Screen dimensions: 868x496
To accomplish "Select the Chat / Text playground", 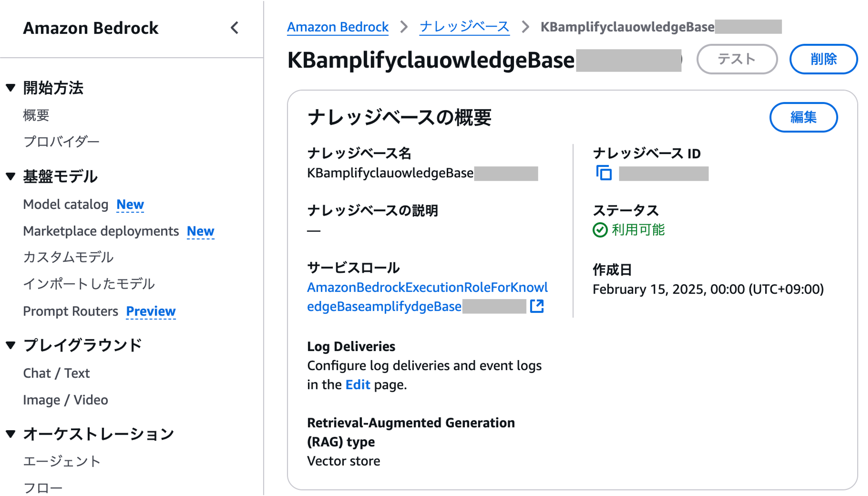I will pos(56,373).
